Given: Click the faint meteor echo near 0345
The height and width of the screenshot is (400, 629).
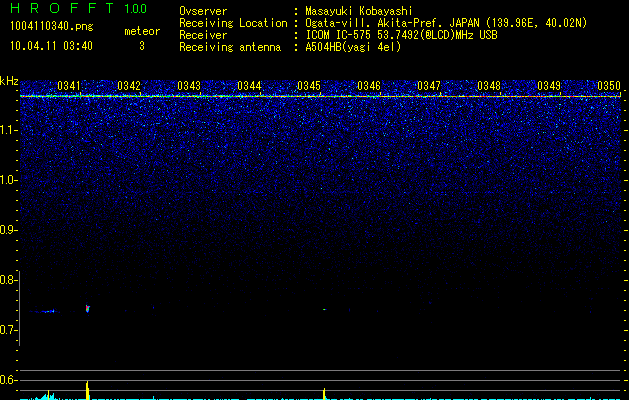Looking at the screenshot, I should [x=325, y=309].
